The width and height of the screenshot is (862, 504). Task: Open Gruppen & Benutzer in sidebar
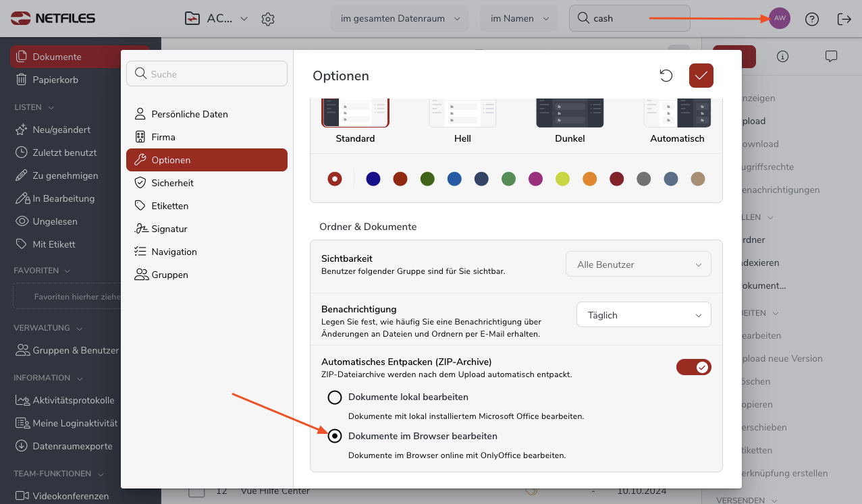tap(75, 350)
